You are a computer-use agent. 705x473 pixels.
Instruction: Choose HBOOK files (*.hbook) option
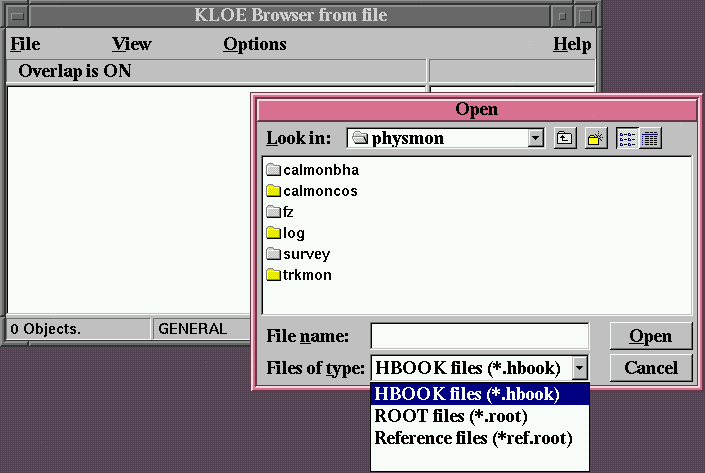coord(480,394)
